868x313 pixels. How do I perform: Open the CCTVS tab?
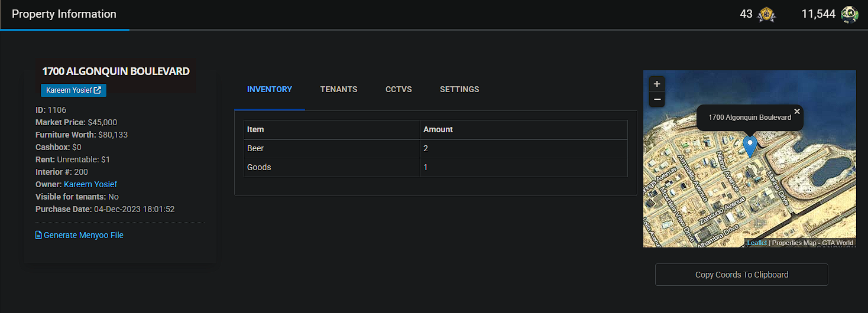(x=399, y=89)
